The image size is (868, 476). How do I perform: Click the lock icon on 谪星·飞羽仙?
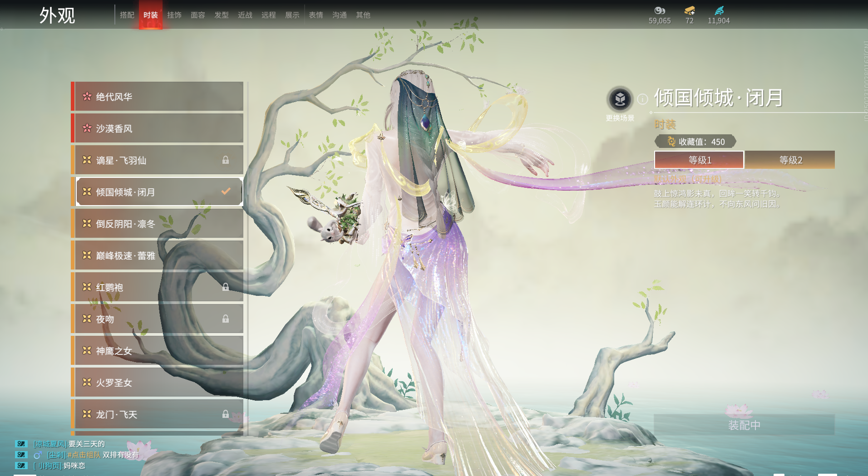tap(226, 160)
